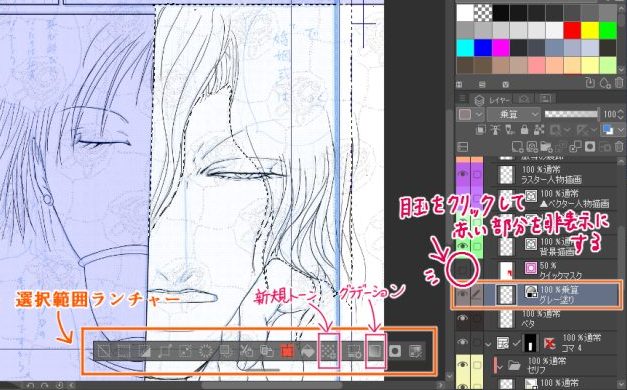Click Add color drop icon under color set
Screen dimensions: 627x390
604,83
